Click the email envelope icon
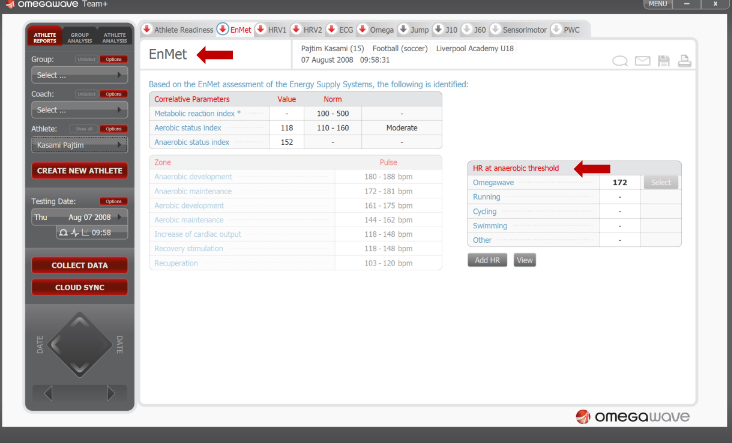The height and width of the screenshot is (443, 732). tap(642, 61)
